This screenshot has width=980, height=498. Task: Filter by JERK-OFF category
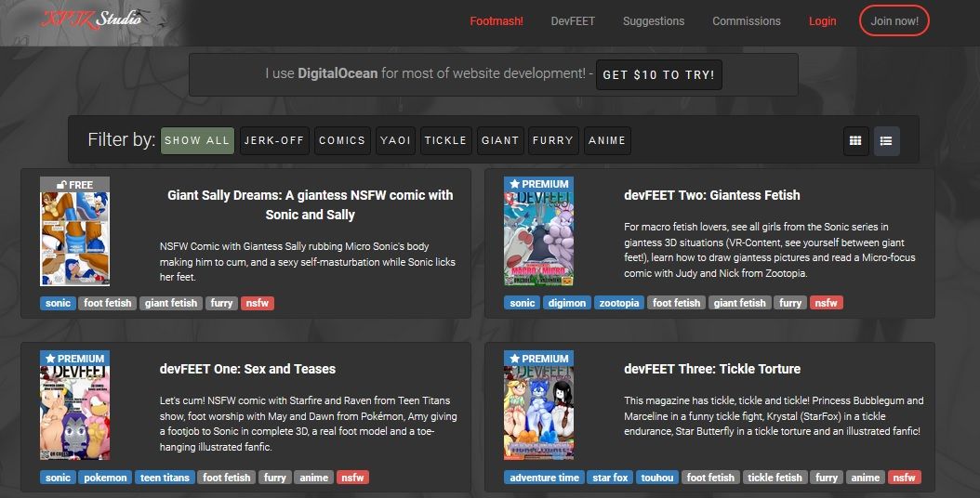pyautogui.click(x=273, y=140)
